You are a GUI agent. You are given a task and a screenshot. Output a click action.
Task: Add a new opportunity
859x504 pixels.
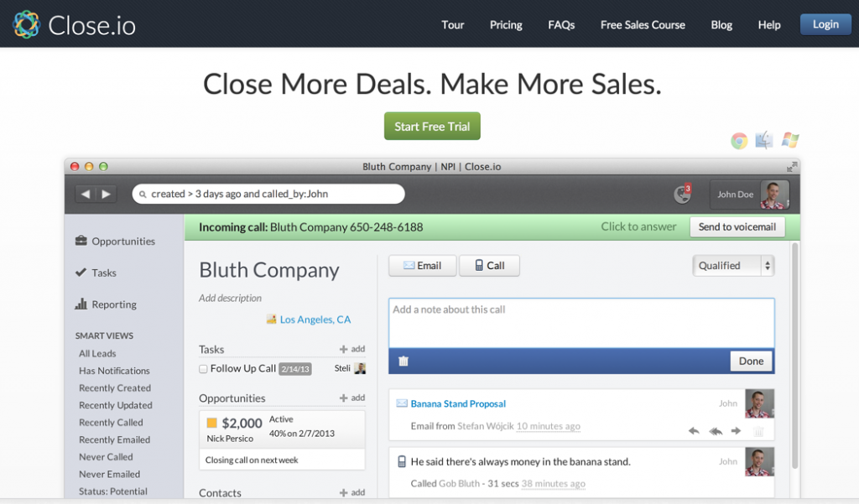pyautogui.click(x=352, y=397)
